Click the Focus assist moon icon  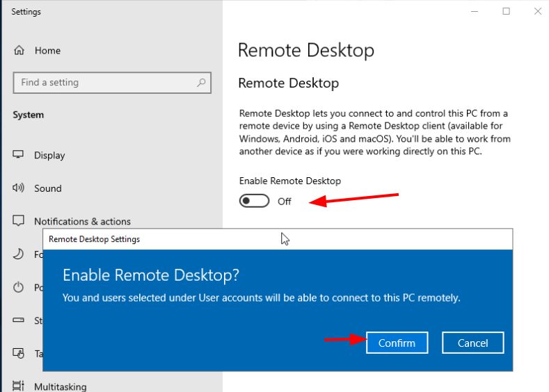pos(18,254)
